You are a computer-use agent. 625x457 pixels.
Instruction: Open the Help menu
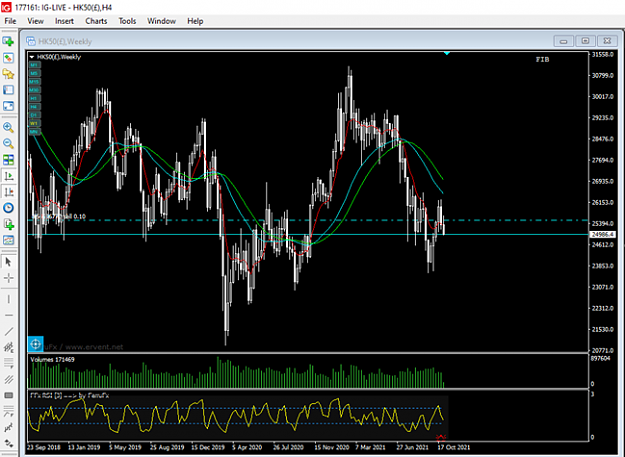click(195, 21)
